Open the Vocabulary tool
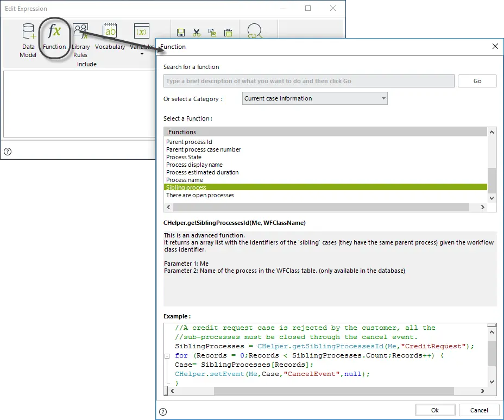 [x=110, y=37]
